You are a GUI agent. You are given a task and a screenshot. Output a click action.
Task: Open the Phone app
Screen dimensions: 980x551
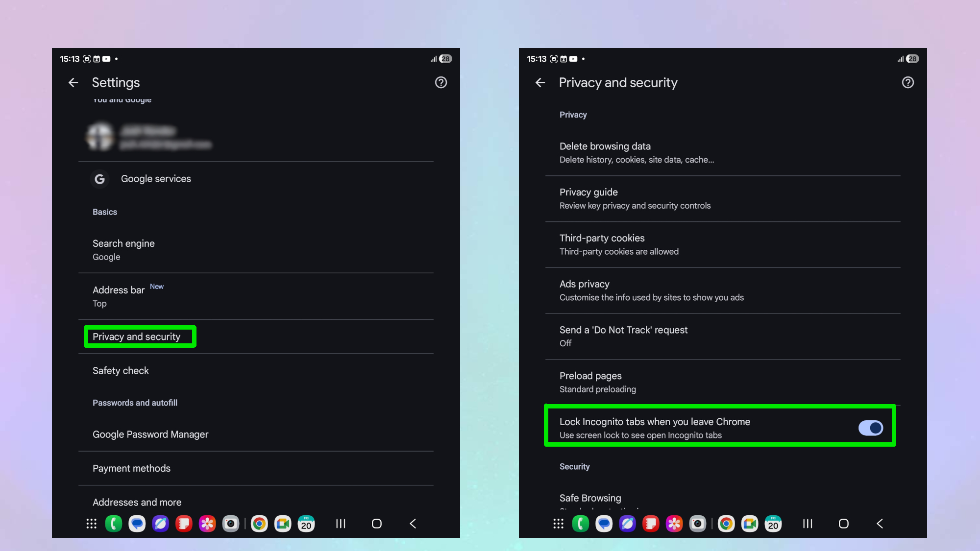114,524
